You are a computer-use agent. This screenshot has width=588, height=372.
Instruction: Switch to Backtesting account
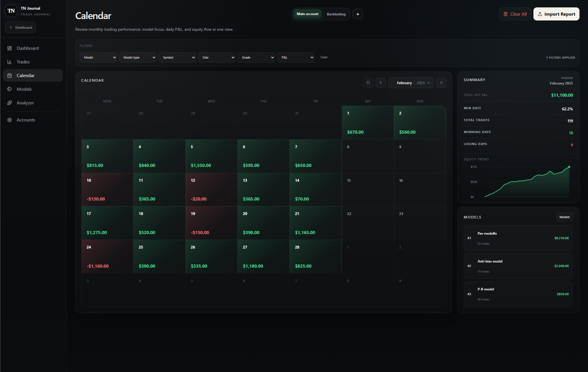click(336, 14)
